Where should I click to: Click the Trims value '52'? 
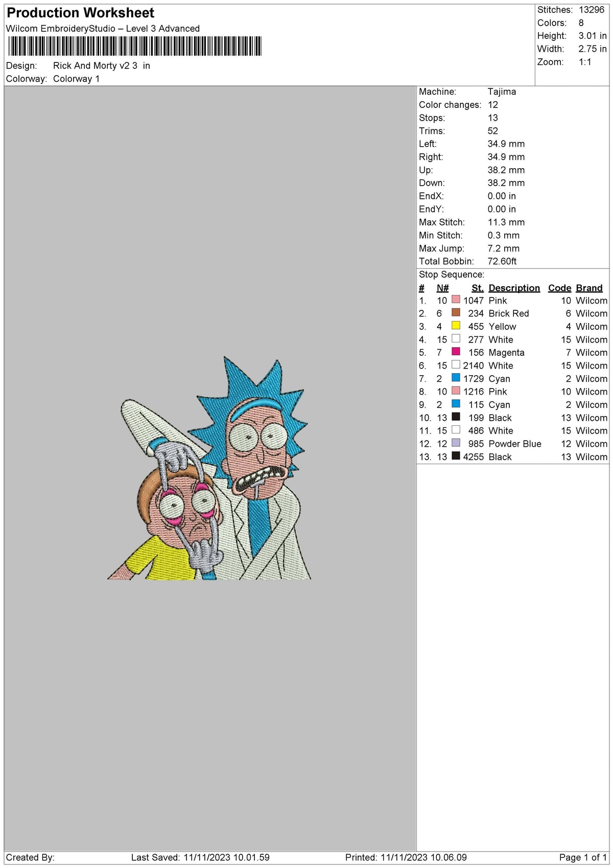point(493,131)
